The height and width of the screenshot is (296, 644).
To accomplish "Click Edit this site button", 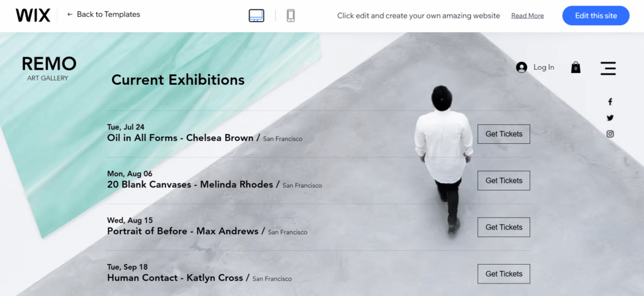I will [596, 16].
